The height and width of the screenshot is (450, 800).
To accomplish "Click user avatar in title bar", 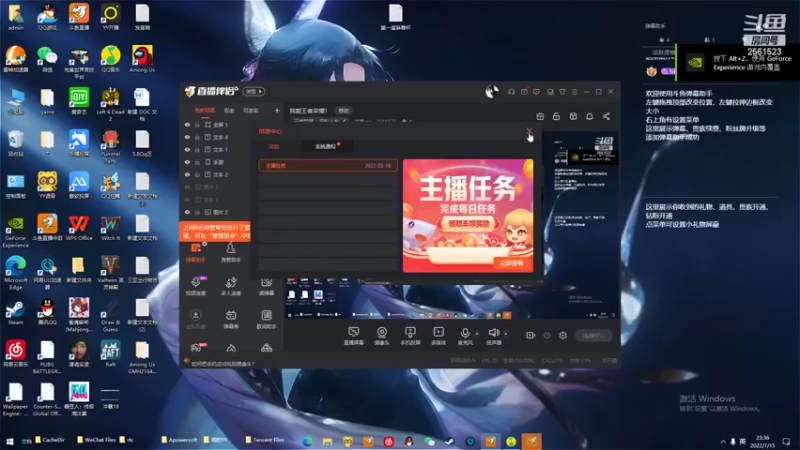I will (491, 92).
